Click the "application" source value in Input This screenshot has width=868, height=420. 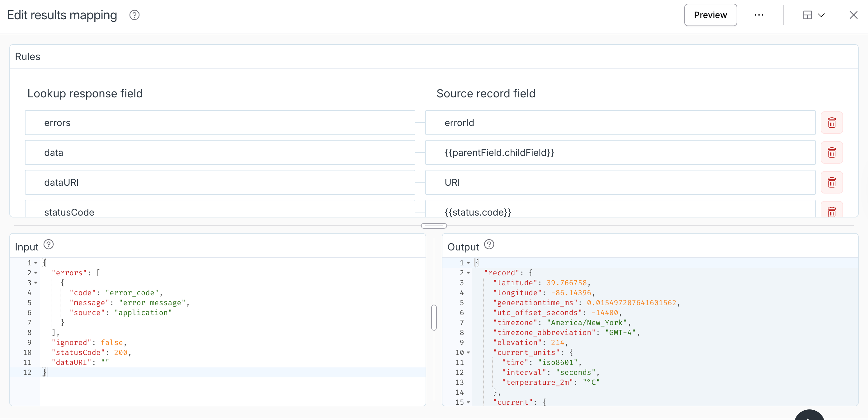coord(143,313)
